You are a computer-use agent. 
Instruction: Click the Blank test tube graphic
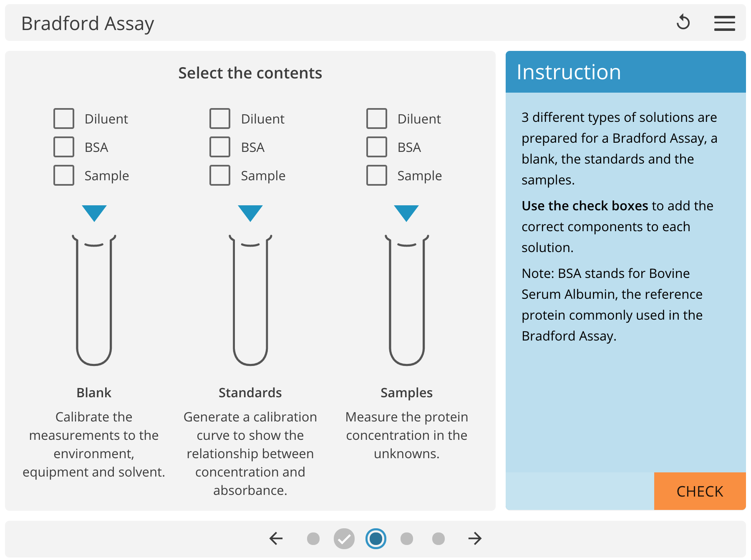[94, 300]
